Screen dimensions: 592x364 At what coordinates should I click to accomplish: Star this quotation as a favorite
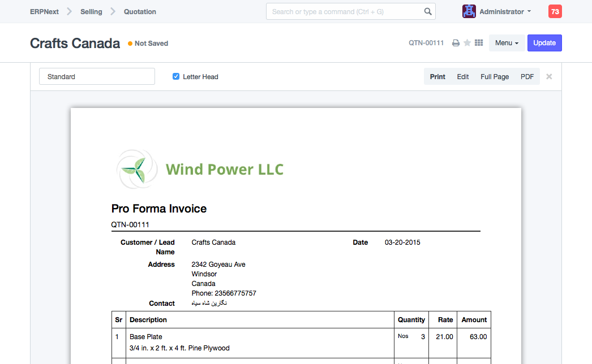pyautogui.click(x=467, y=43)
